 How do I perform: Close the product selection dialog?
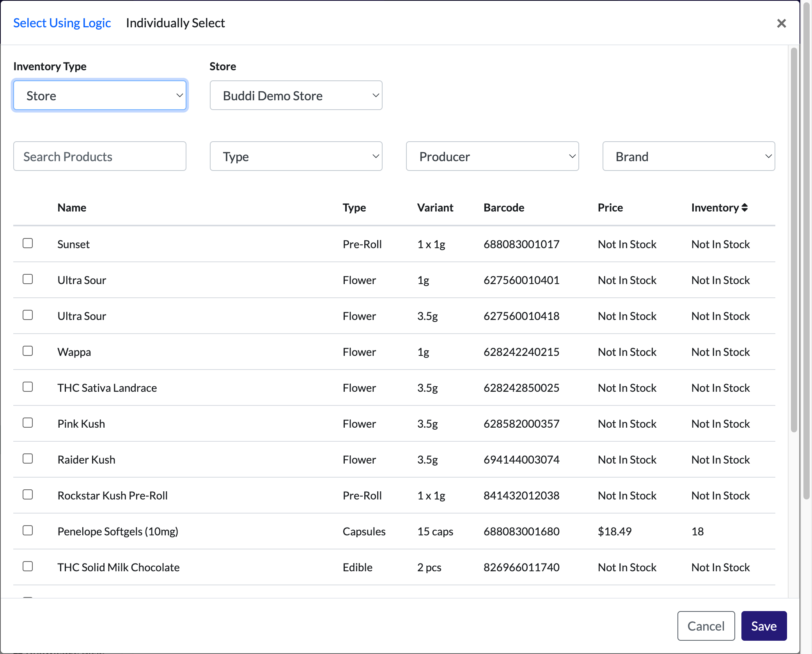781,23
